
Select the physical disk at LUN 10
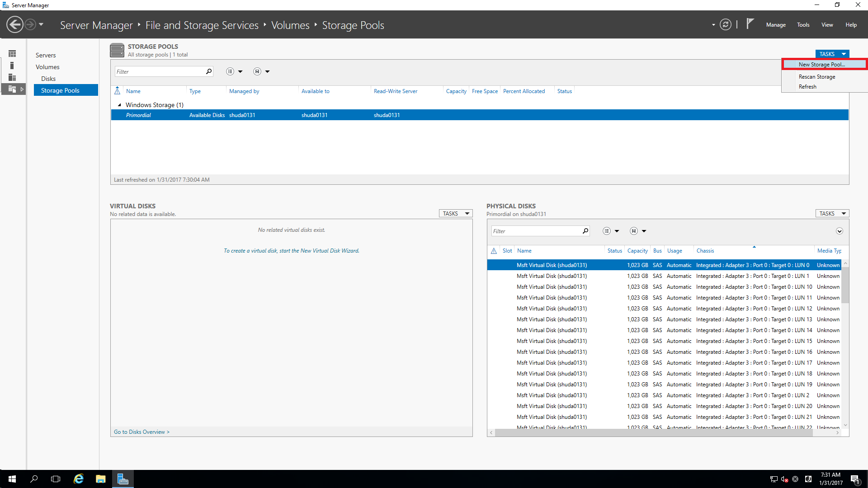point(664,287)
